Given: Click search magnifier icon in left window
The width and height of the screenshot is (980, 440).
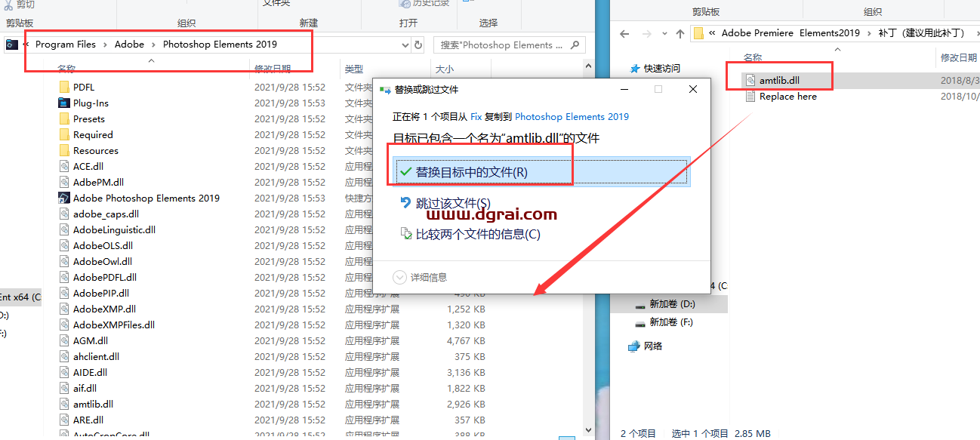Looking at the screenshot, I should [575, 45].
